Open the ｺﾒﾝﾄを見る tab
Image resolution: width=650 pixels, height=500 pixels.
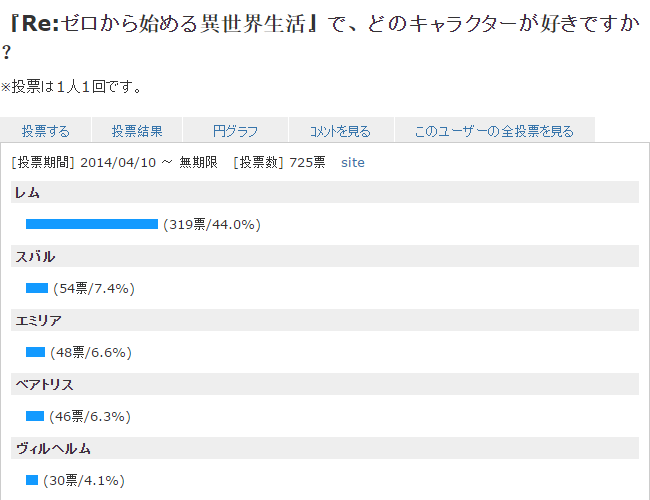pos(340,131)
